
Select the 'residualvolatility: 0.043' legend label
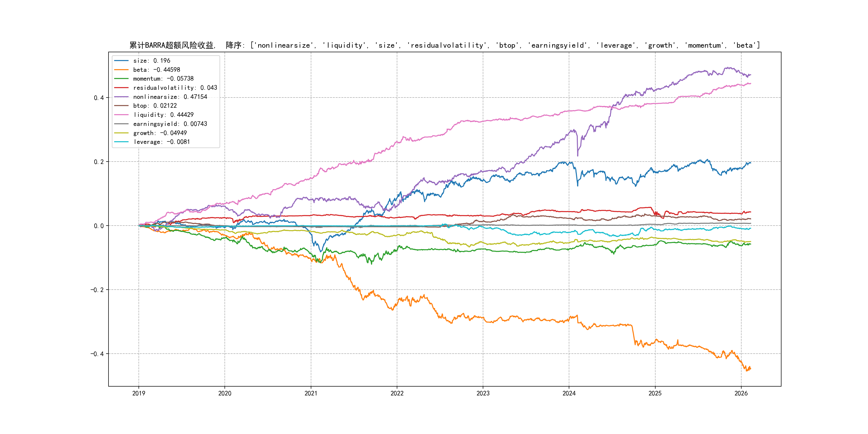point(175,88)
